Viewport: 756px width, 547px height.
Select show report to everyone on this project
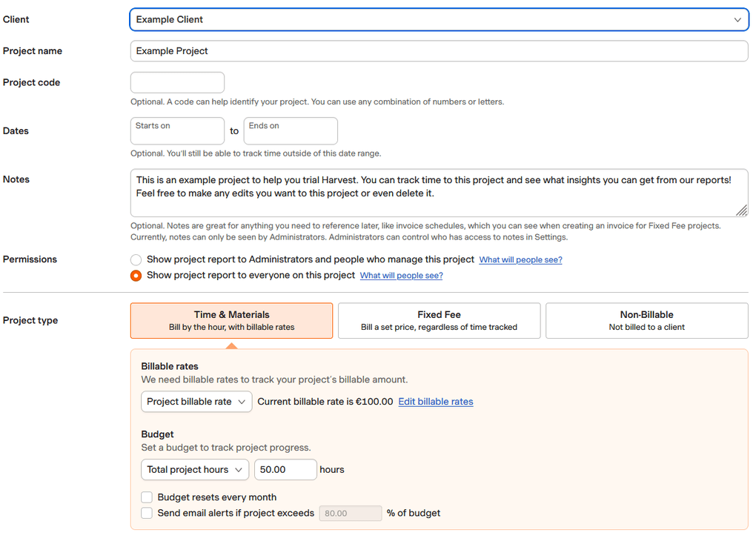tap(136, 275)
